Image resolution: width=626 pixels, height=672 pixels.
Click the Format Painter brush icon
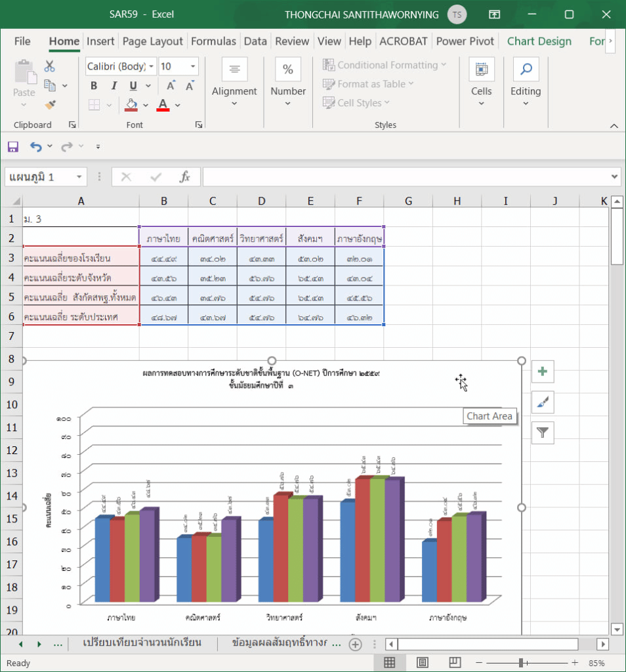(x=50, y=105)
